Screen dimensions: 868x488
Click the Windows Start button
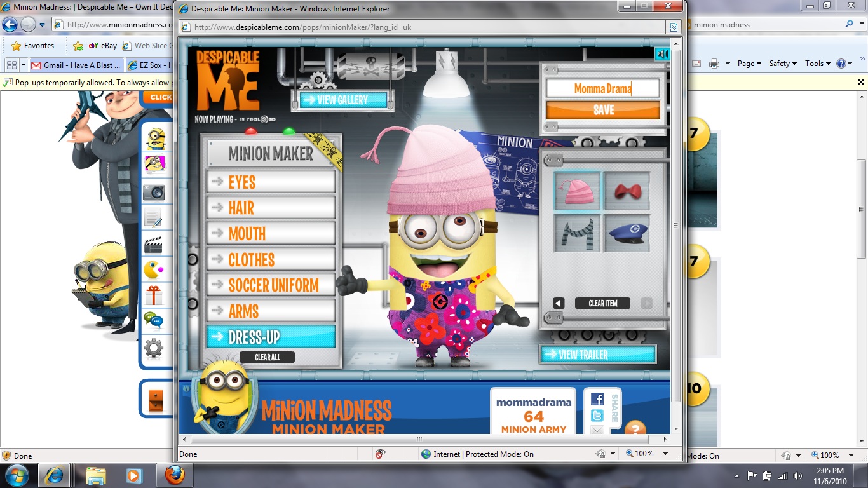coord(17,475)
